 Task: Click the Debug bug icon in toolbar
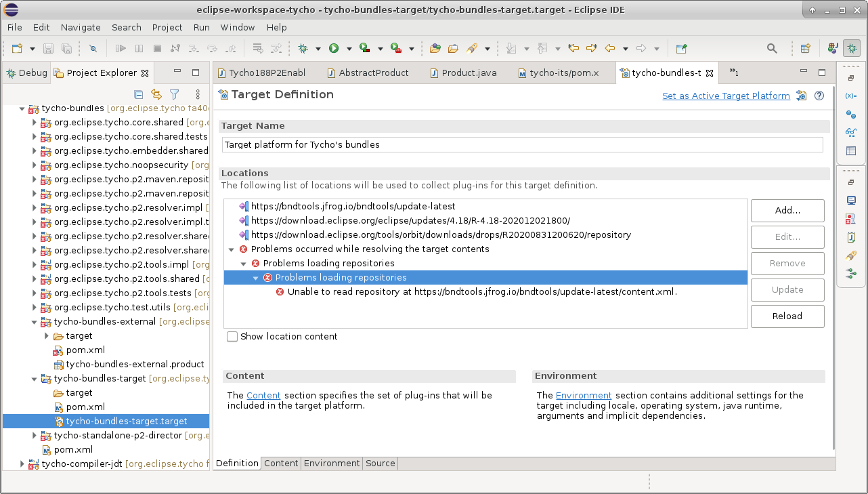(x=303, y=48)
